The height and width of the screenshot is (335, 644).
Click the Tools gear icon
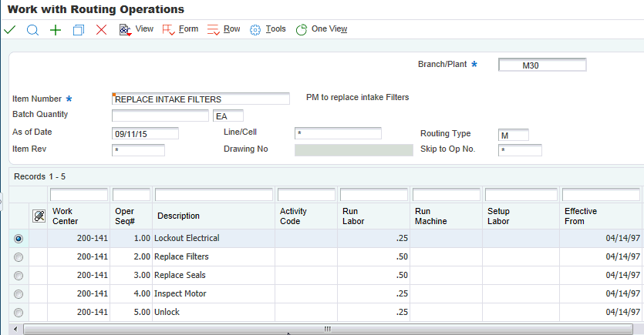255,30
